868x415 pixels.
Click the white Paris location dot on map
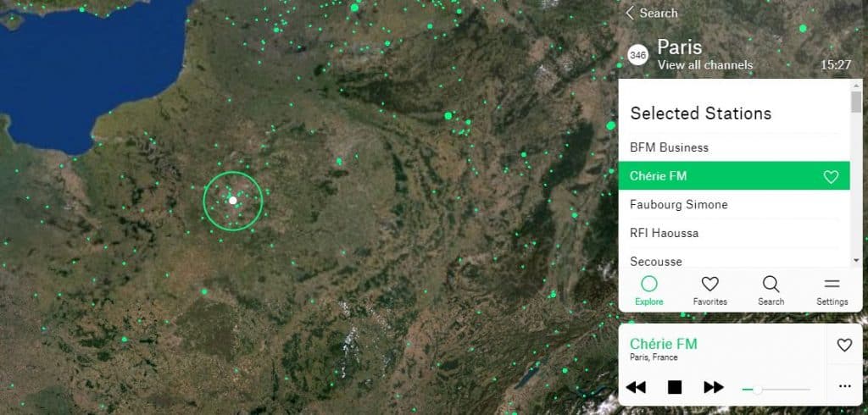coord(233,201)
